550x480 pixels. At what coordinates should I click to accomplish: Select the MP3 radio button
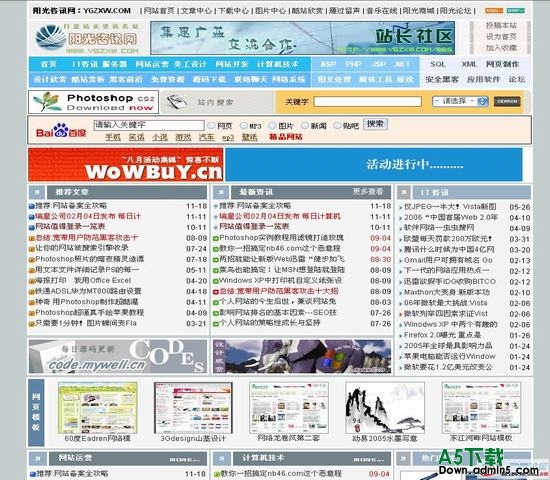point(244,125)
